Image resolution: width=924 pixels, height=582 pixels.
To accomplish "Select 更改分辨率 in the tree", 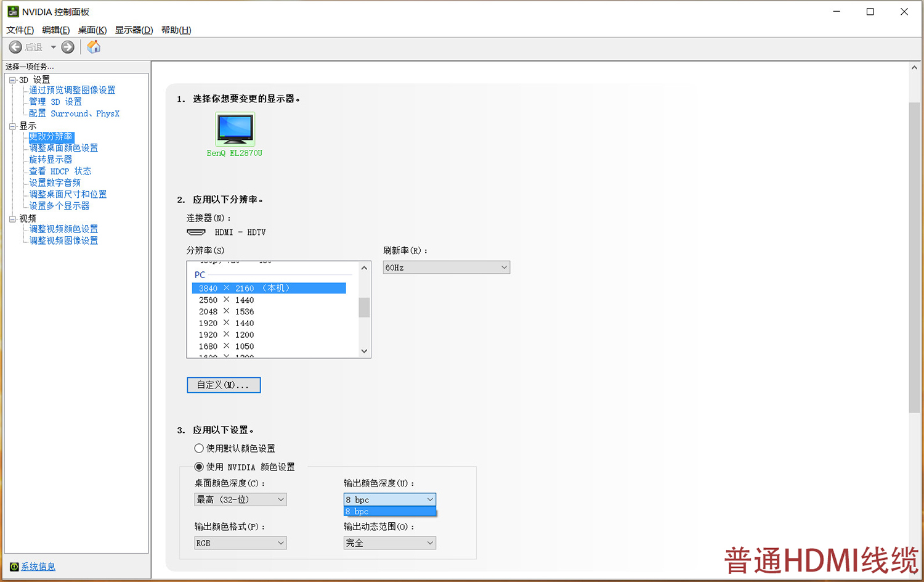I will point(51,137).
